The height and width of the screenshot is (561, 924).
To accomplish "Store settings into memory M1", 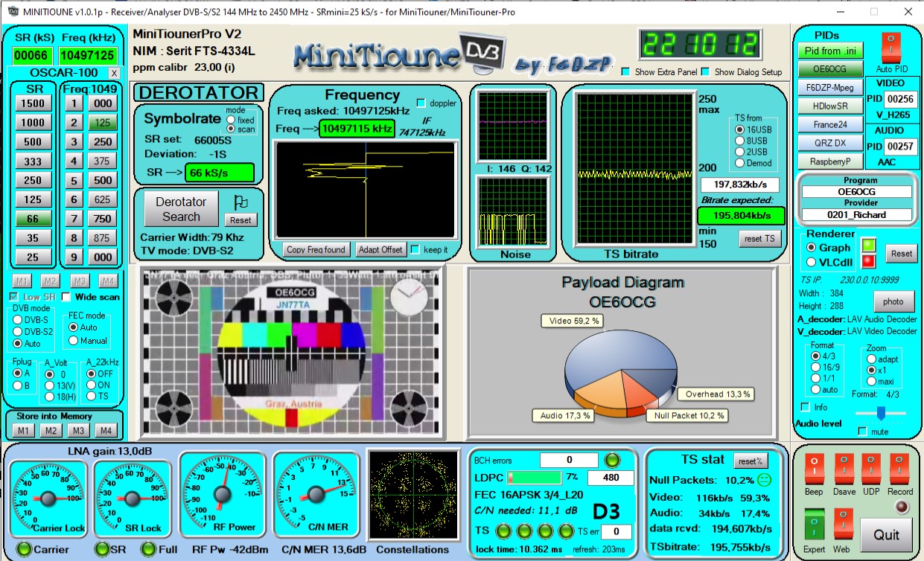I will 25,431.
